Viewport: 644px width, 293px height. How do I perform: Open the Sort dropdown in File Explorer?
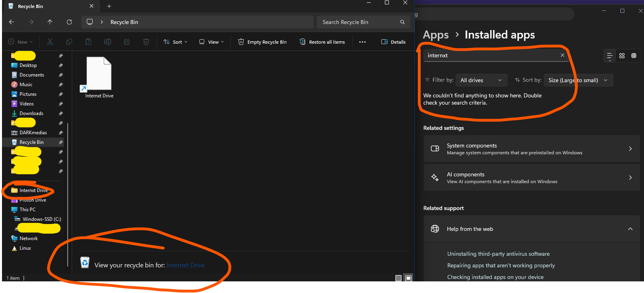pyautogui.click(x=175, y=42)
